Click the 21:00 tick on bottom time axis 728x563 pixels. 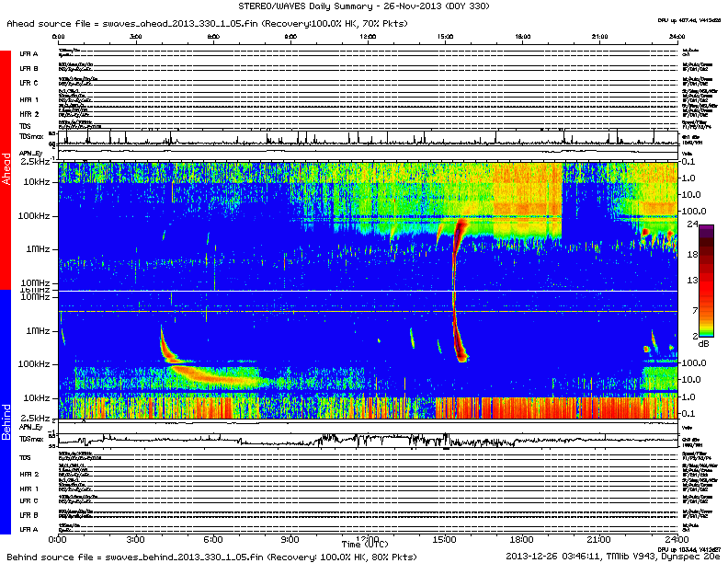(599, 539)
